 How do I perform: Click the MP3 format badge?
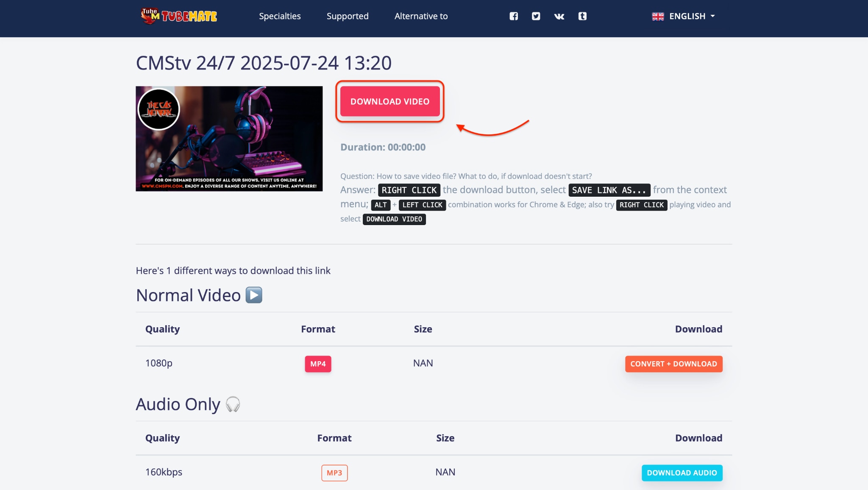[334, 472]
